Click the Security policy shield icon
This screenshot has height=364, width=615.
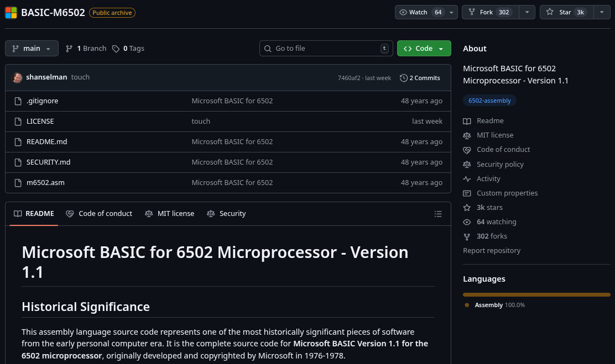[x=467, y=164]
